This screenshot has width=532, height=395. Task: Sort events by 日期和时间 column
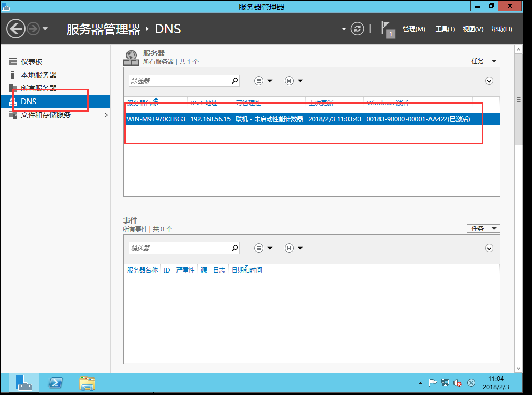(247, 270)
